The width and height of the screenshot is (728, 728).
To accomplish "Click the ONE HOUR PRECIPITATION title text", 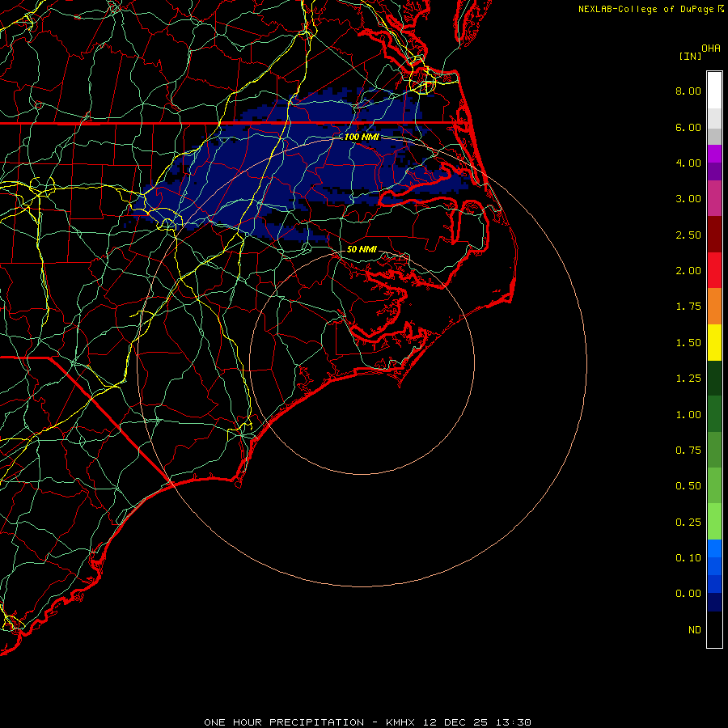I will coord(284,722).
